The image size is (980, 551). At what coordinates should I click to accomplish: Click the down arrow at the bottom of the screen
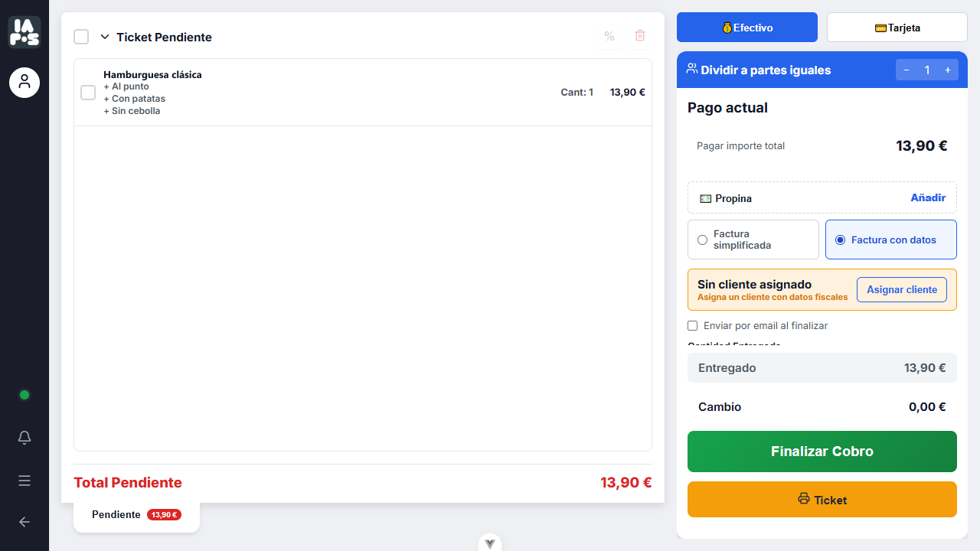pyautogui.click(x=490, y=543)
